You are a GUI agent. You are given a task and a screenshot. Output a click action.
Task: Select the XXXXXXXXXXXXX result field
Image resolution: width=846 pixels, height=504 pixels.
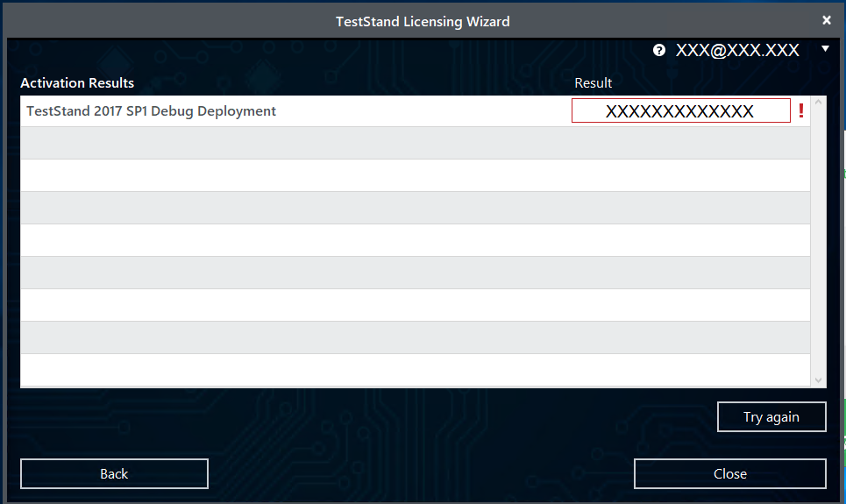pyautogui.click(x=681, y=110)
